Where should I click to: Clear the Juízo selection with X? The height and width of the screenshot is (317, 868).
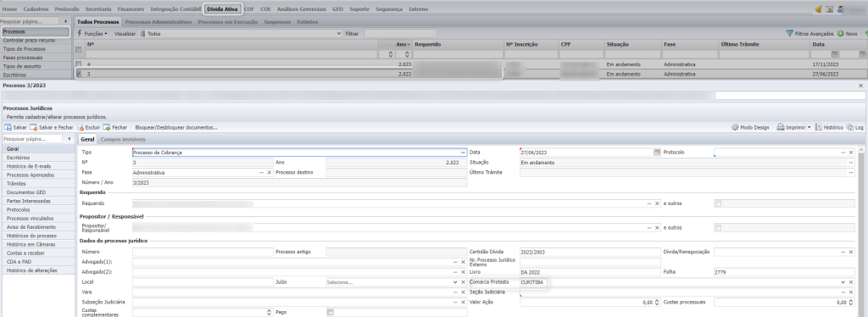click(x=463, y=282)
